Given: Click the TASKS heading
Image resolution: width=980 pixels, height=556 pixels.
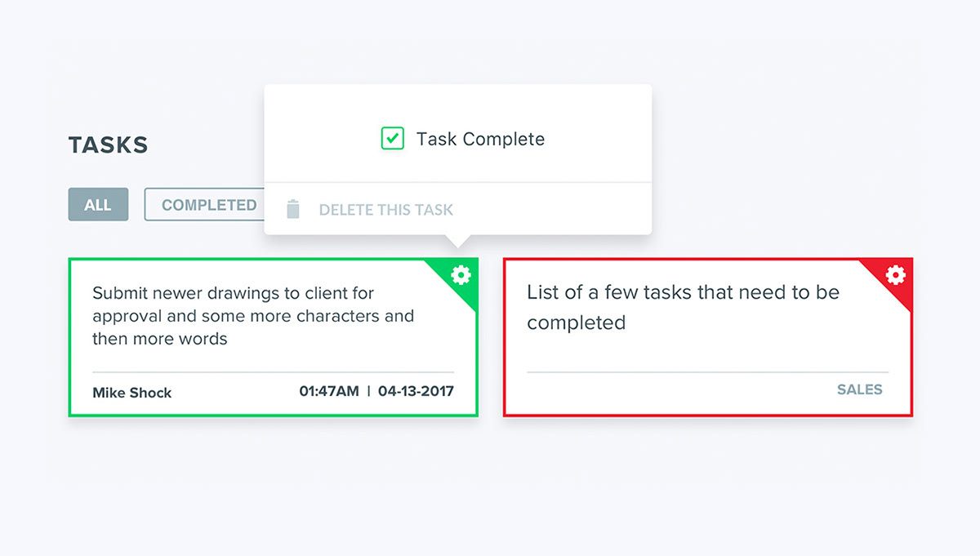Looking at the screenshot, I should (109, 145).
